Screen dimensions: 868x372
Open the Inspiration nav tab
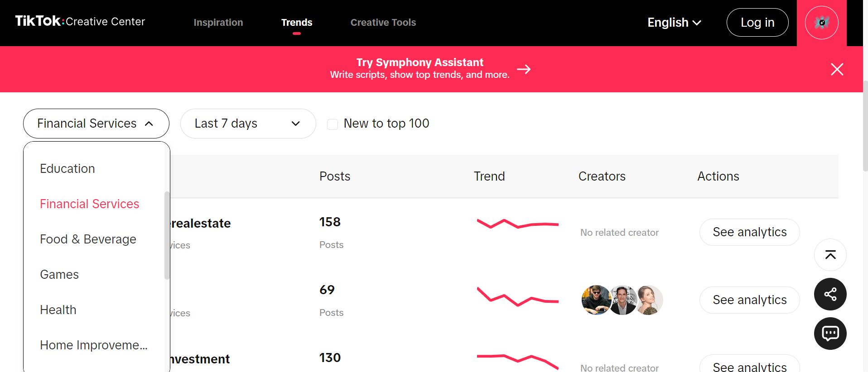[218, 23]
